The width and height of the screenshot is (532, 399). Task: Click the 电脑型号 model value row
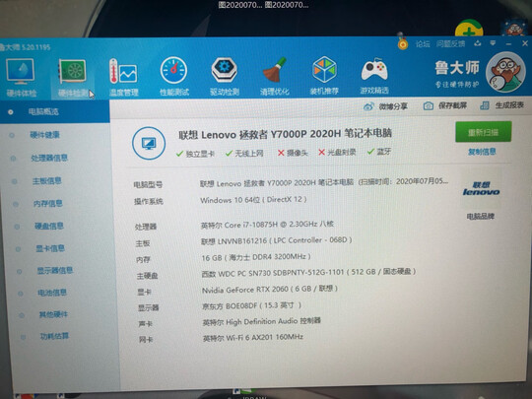click(324, 182)
